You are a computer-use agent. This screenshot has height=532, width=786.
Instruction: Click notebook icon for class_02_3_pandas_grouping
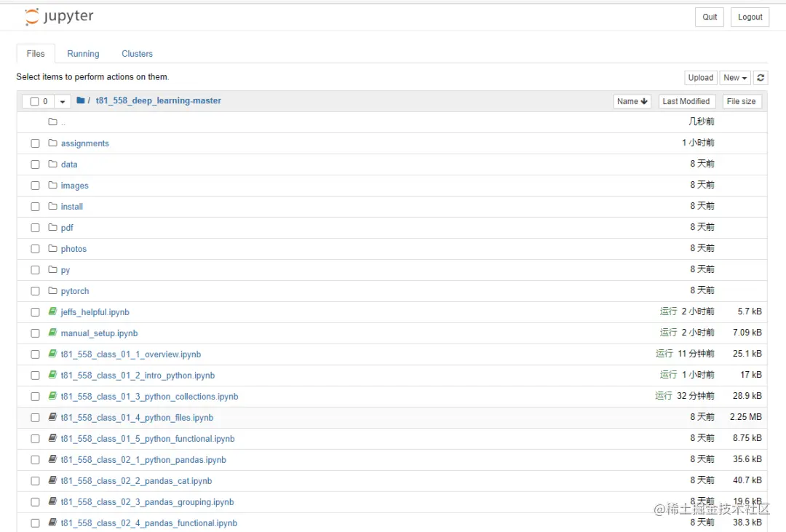[x=52, y=501]
